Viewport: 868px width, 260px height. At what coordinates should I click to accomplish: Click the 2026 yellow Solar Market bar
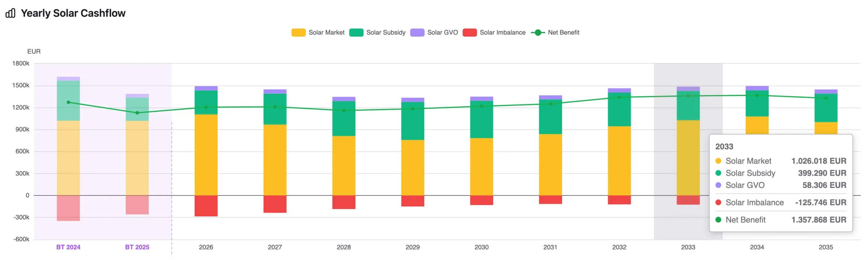206,155
